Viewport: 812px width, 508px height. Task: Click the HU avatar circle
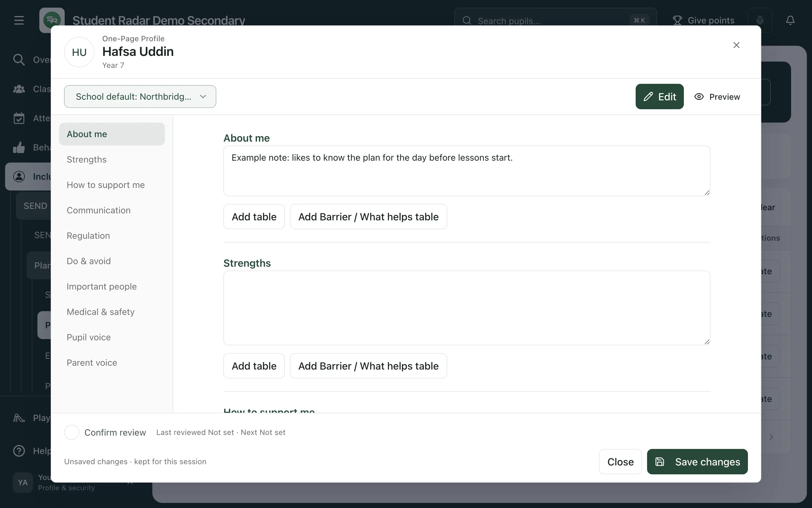[79, 52]
